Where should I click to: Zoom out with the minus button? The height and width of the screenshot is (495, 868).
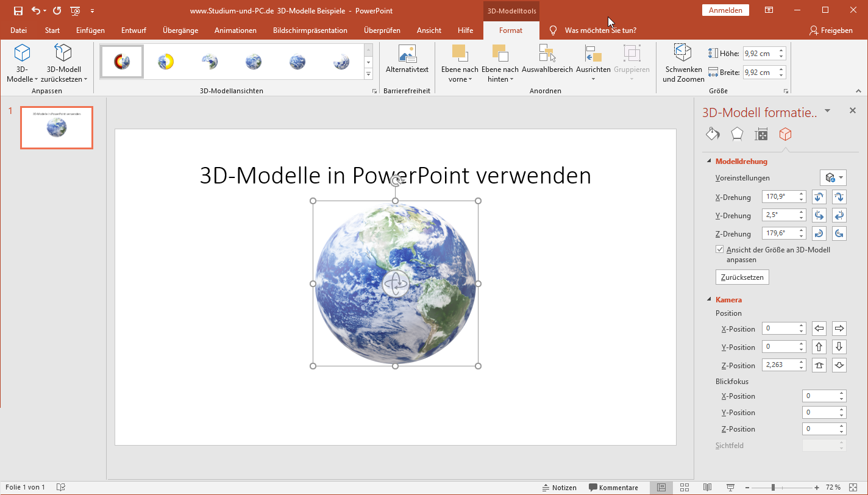[747, 488]
